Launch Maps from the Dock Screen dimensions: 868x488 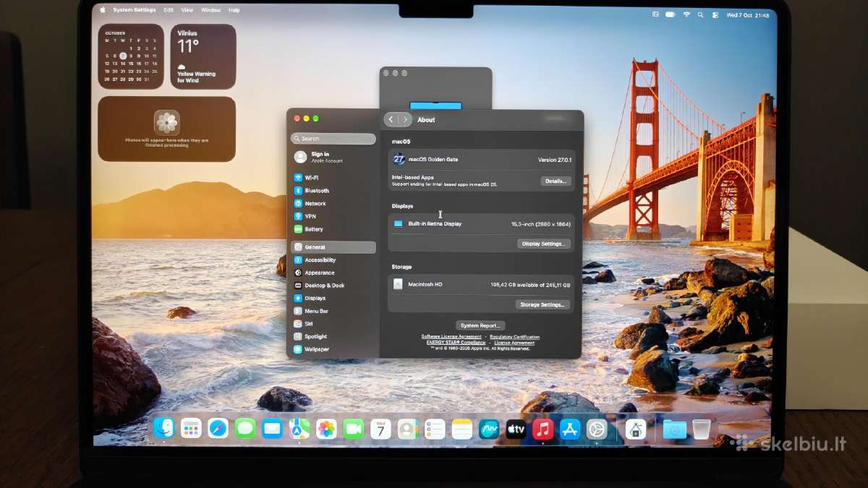coord(299,429)
